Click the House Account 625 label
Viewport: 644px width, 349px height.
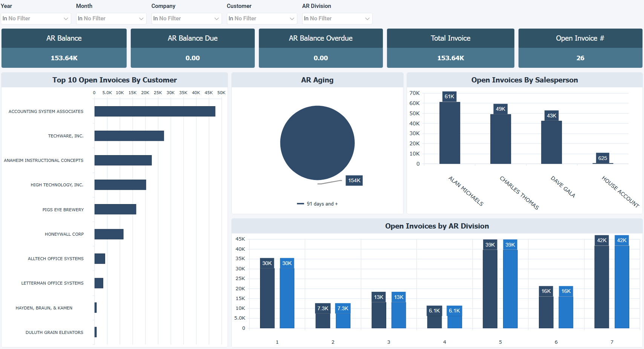tap(603, 158)
